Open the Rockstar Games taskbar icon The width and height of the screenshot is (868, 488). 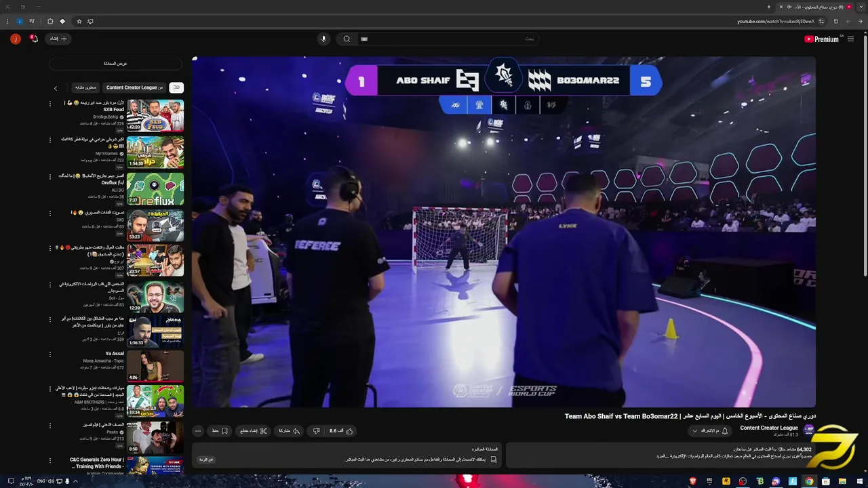pos(726,481)
